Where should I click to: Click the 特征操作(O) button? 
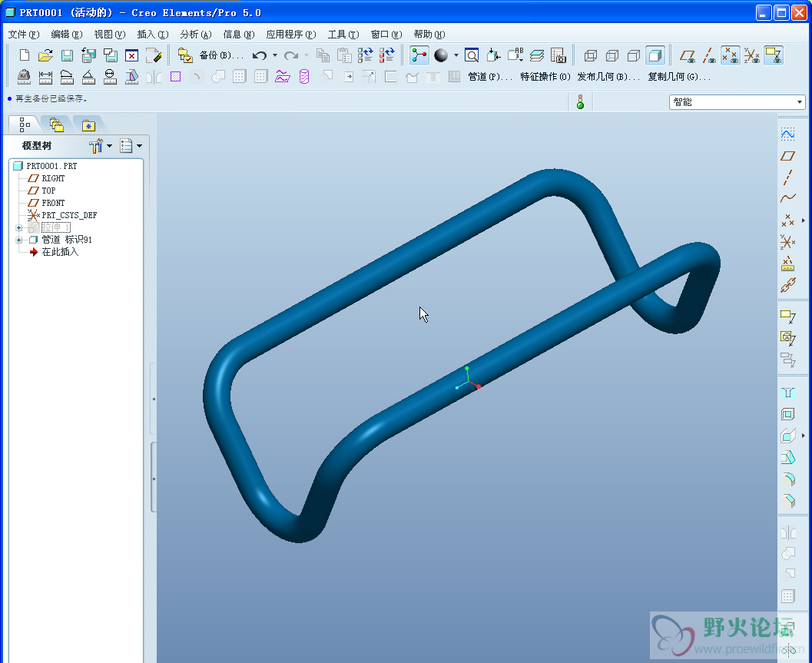[x=545, y=77]
